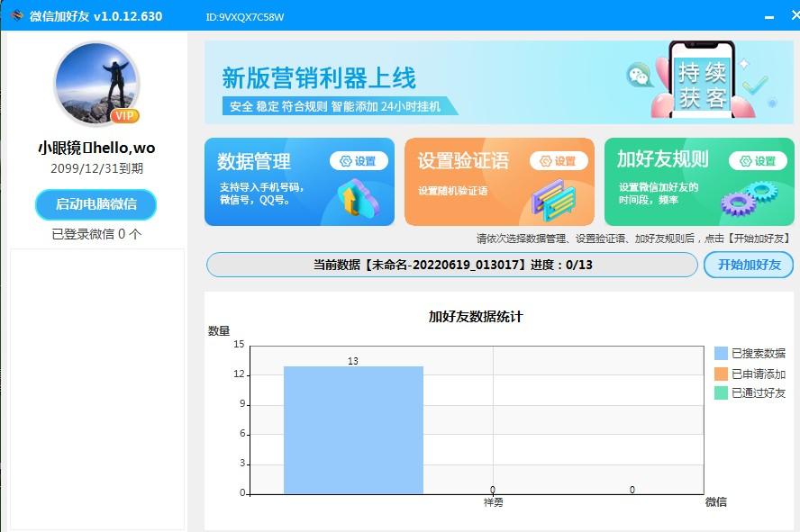Click 设置 button on 数据管理 card
This screenshot has height=532, width=800.
[x=359, y=161]
